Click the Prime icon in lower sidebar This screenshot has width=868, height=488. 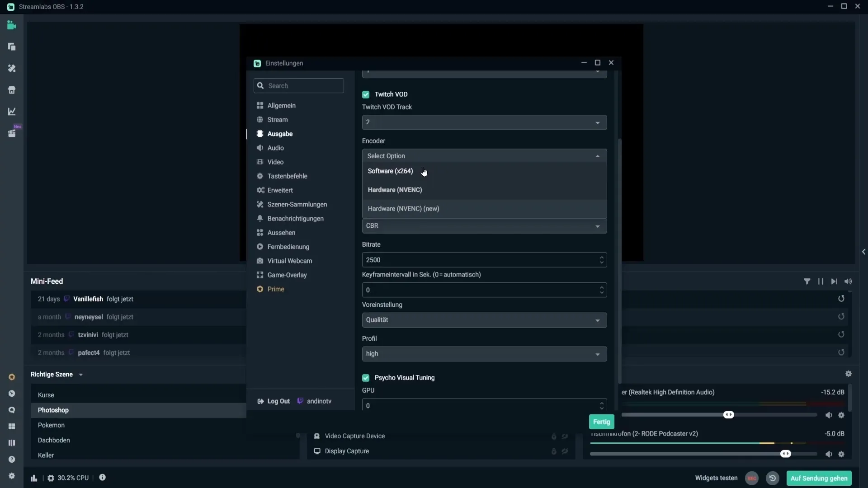pos(12,377)
